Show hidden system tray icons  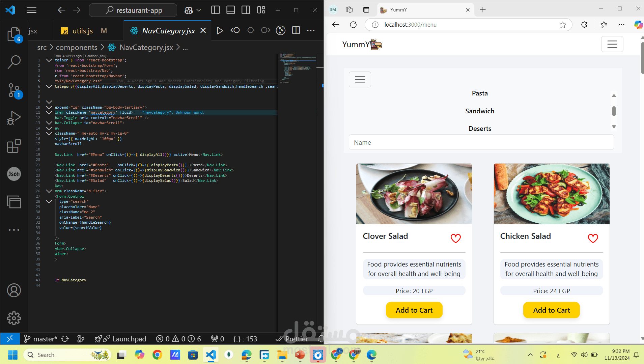530,355
